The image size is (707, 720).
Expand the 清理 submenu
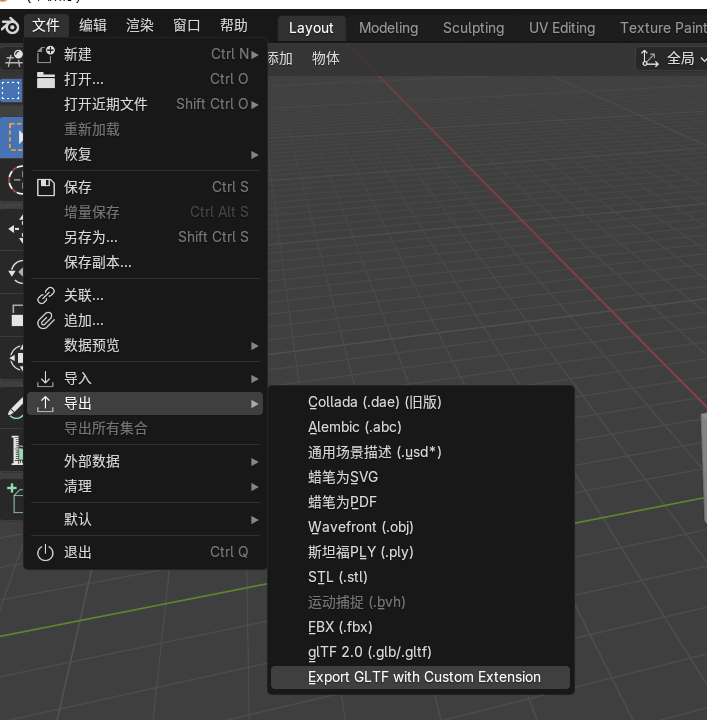pos(254,487)
